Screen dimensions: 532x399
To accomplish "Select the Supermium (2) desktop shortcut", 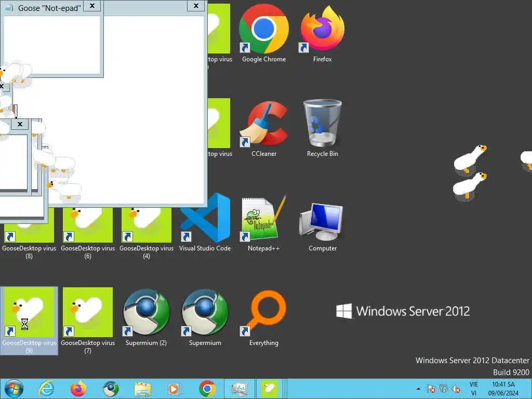I will (146, 317).
